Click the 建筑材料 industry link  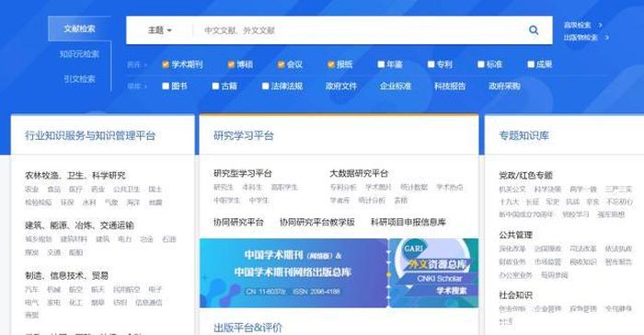tap(74, 238)
